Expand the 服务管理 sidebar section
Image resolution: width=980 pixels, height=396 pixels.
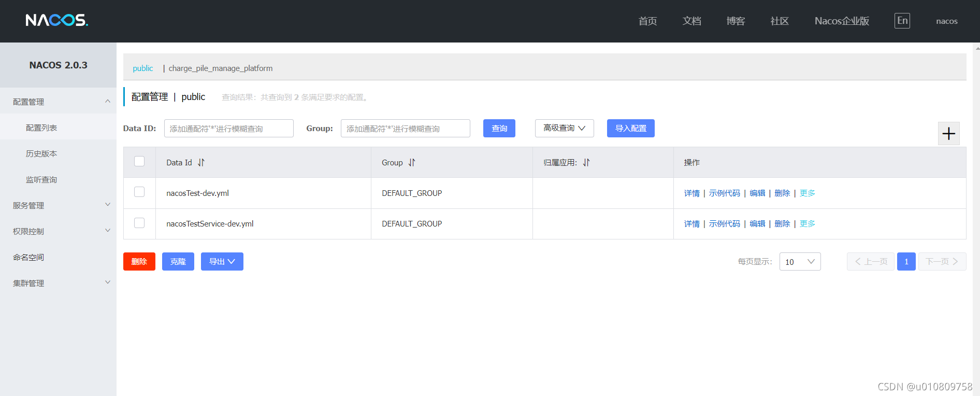58,205
